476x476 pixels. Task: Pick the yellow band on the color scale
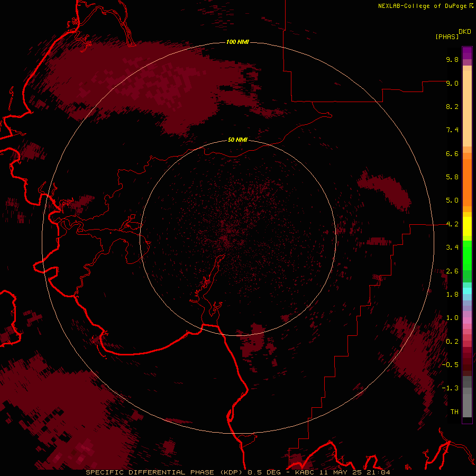467,226
